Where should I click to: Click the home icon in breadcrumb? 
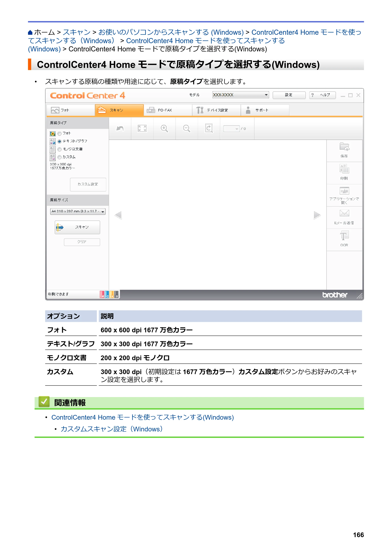pyautogui.click(x=30, y=32)
